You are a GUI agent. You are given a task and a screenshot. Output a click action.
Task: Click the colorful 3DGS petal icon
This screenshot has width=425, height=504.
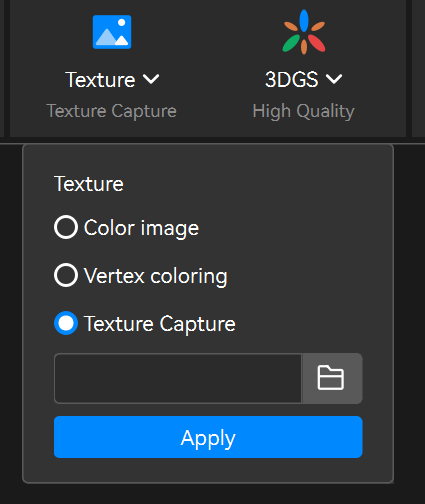pyautogui.click(x=304, y=32)
